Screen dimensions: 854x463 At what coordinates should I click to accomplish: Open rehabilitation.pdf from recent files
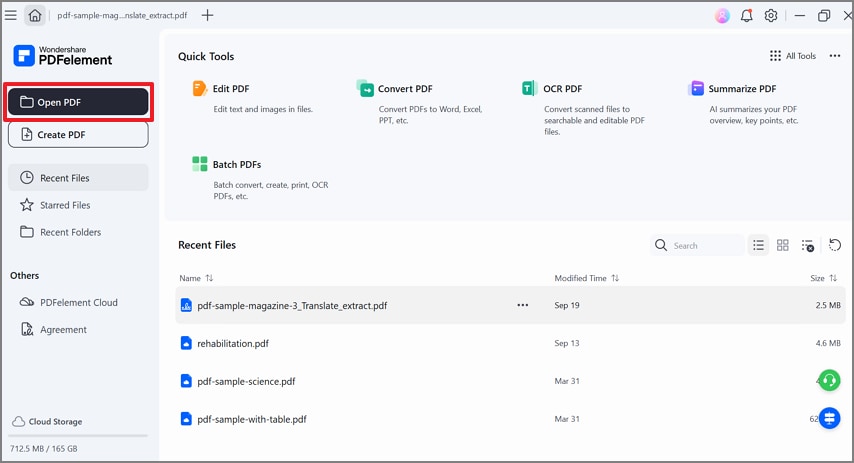click(233, 343)
